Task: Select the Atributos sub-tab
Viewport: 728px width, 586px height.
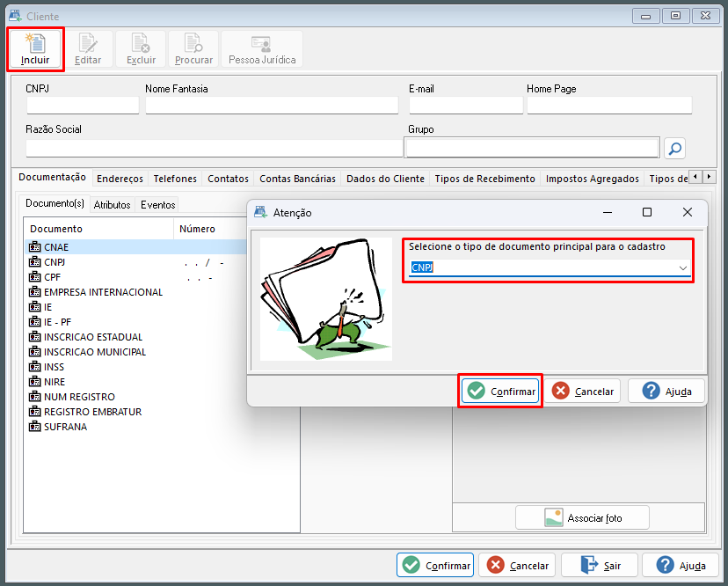Action: point(112,205)
